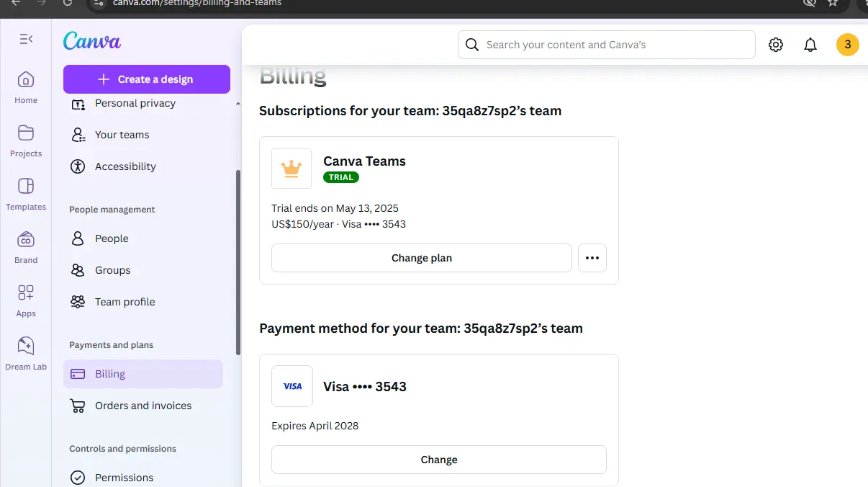Click the Visa card logo

coord(292,386)
